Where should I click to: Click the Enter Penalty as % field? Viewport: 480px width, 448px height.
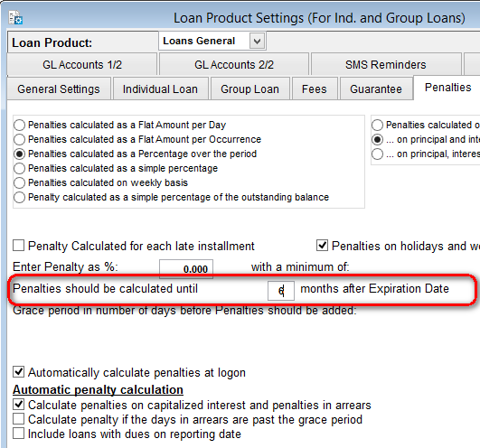pos(186,269)
